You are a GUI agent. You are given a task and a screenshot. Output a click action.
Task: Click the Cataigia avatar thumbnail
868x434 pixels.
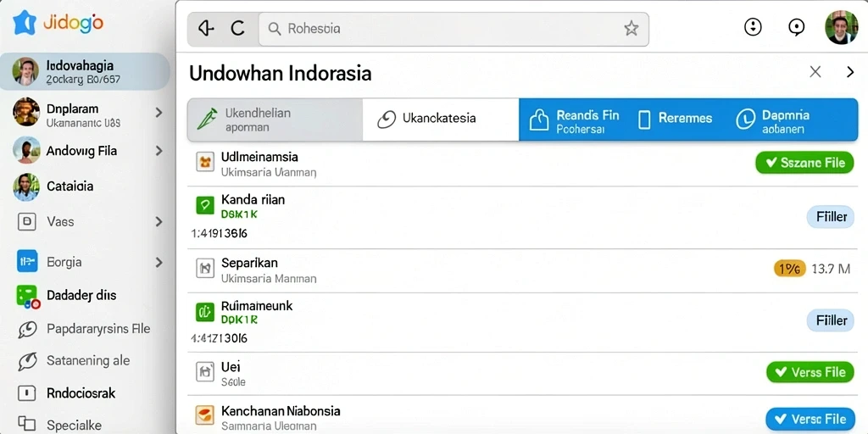point(26,187)
